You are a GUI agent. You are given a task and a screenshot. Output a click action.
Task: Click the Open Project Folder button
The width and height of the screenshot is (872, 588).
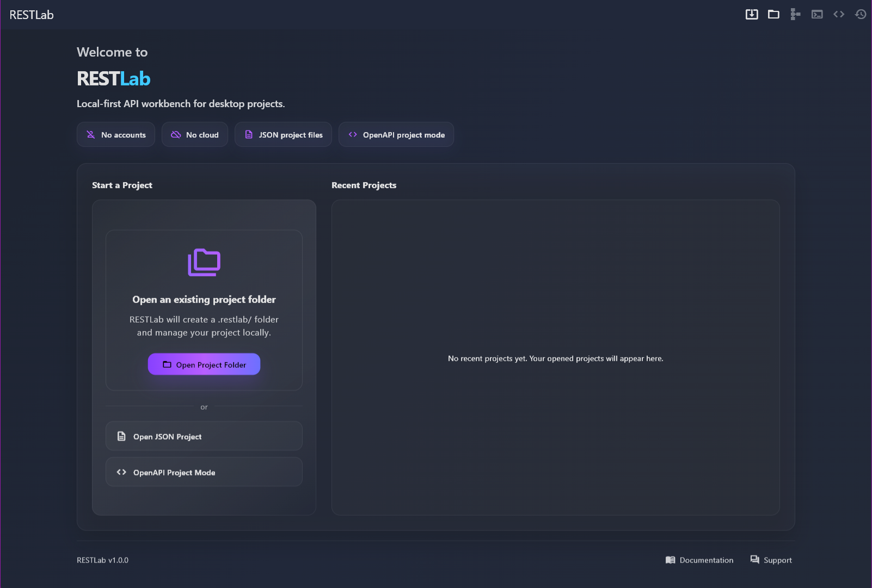204,364
